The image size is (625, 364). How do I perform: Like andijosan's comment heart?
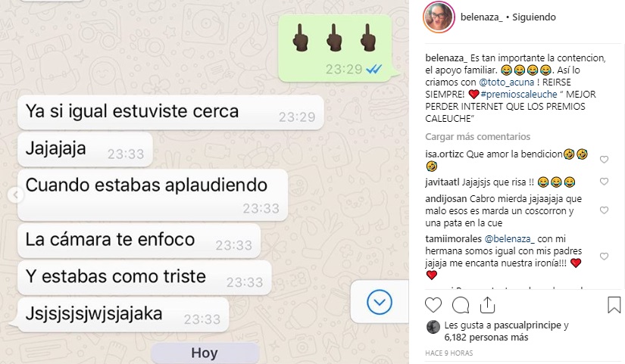(x=605, y=210)
